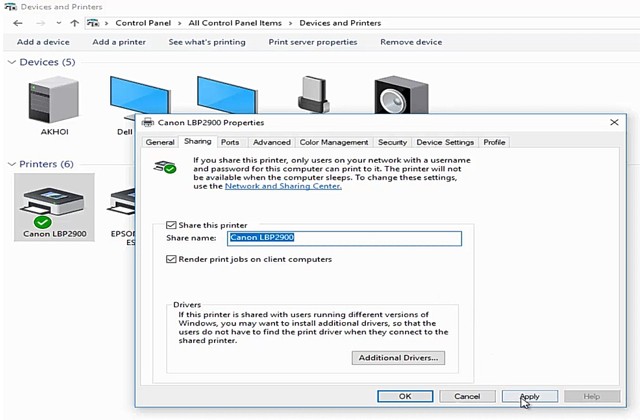
Task: Toggle Share this printer checkbox
Action: 171,225
